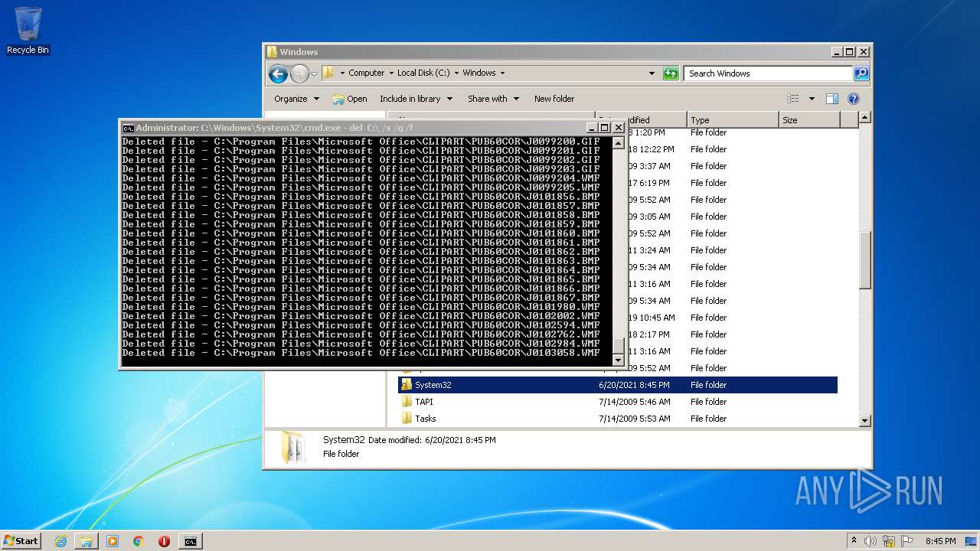980x551 pixels.
Task: Expand the arrow after Windows in the breadcrumb
Action: click(502, 73)
